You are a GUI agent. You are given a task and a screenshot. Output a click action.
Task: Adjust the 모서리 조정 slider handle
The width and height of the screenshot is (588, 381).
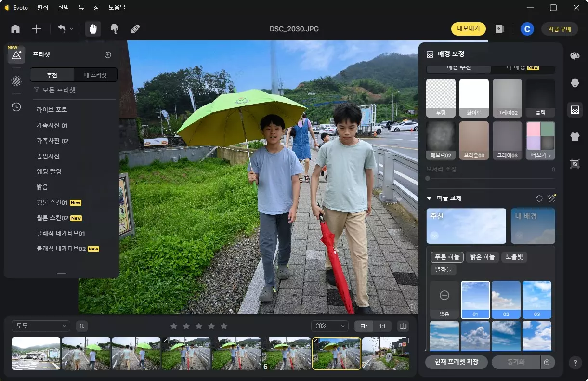(x=428, y=178)
